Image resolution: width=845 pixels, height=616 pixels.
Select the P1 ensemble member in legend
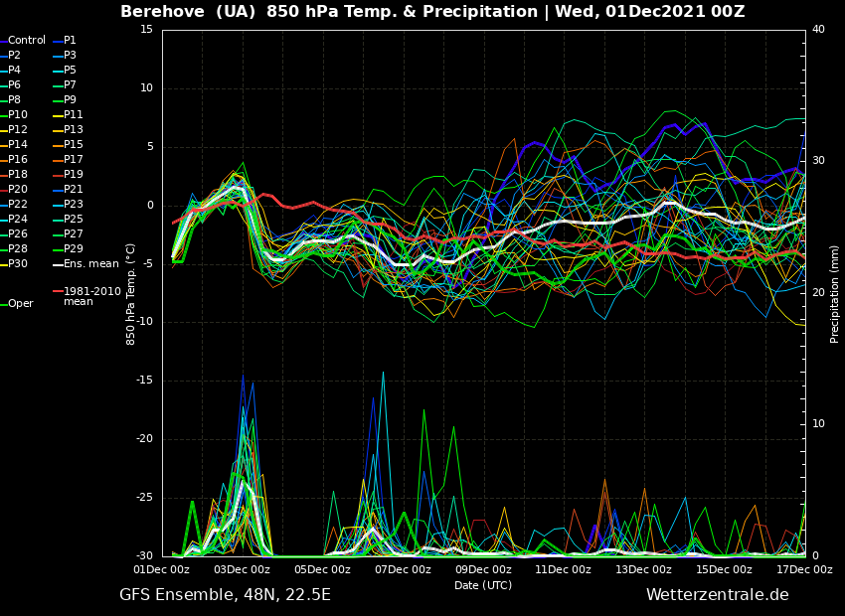point(70,41)
